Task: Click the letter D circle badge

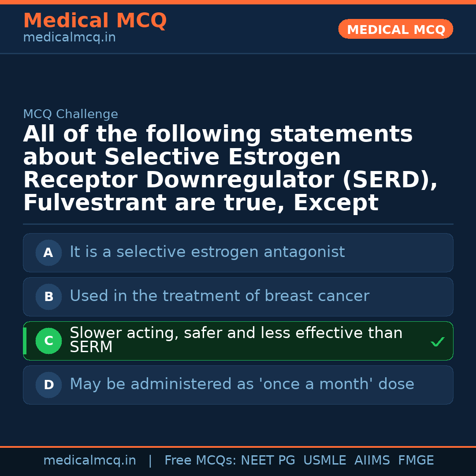Action: (x=48, y=385)
